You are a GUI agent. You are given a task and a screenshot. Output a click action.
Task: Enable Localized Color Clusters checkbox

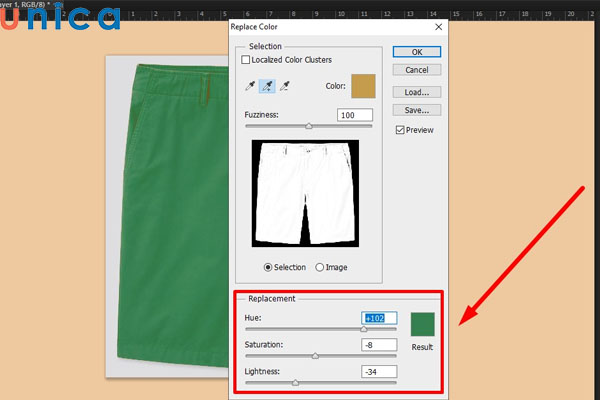tap(246, 60)
